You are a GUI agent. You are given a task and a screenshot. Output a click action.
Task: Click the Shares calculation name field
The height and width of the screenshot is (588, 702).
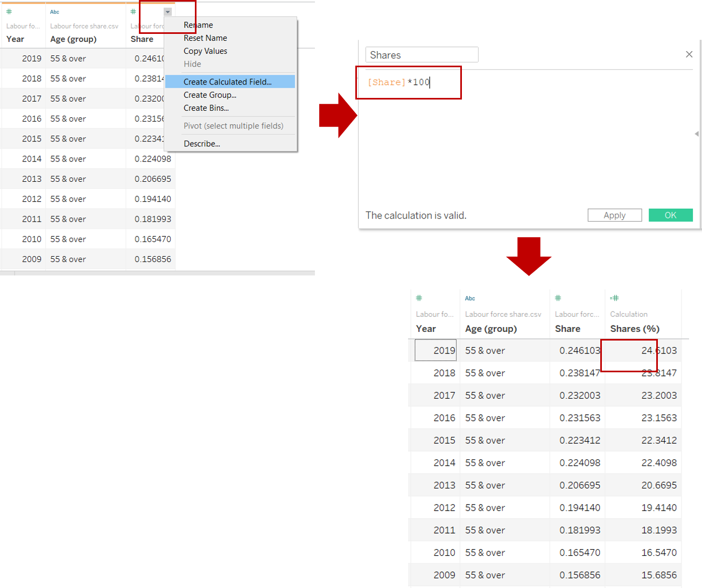[422, 55]
